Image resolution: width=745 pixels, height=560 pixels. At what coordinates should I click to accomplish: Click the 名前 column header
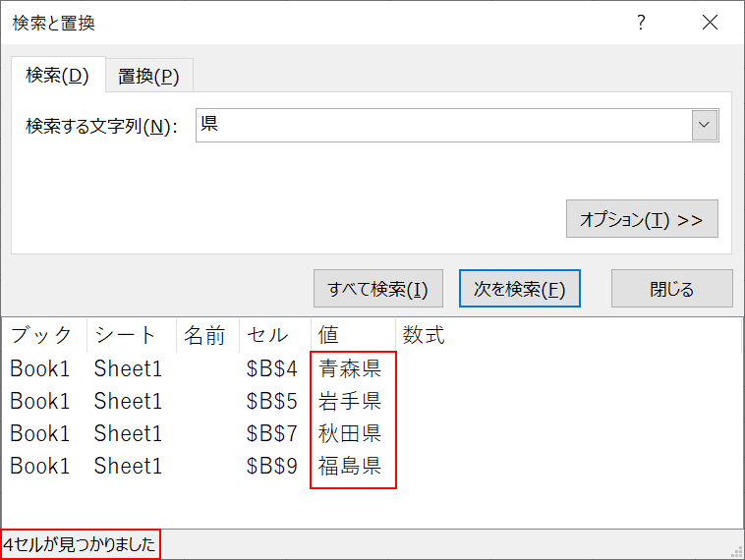(x=207, y=335)
